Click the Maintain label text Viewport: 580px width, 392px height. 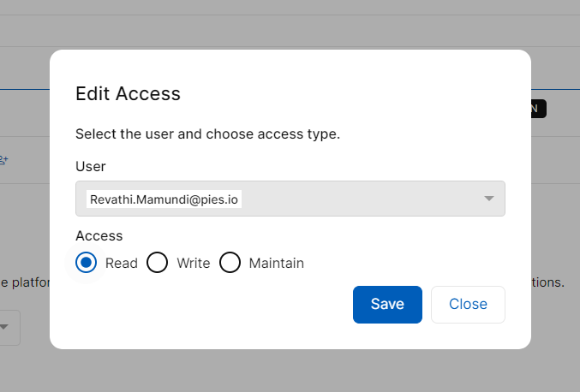pos(277,263)
